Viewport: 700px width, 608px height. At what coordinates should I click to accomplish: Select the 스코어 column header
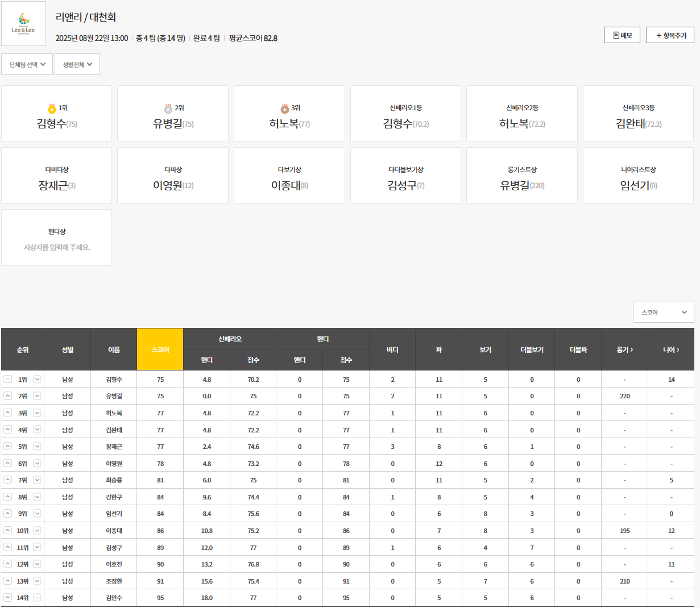pos(160,349)
